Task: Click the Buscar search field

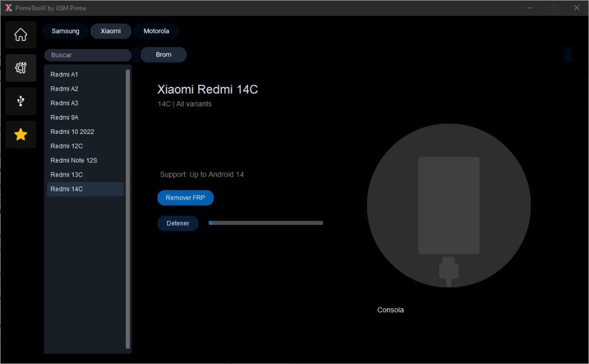Action: click(x=87, y=55)
